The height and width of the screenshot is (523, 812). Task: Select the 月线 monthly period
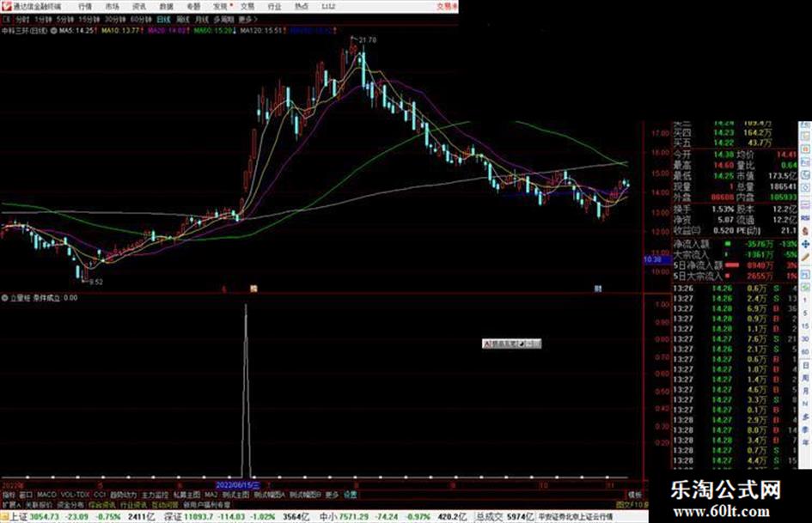pos(201,19)
